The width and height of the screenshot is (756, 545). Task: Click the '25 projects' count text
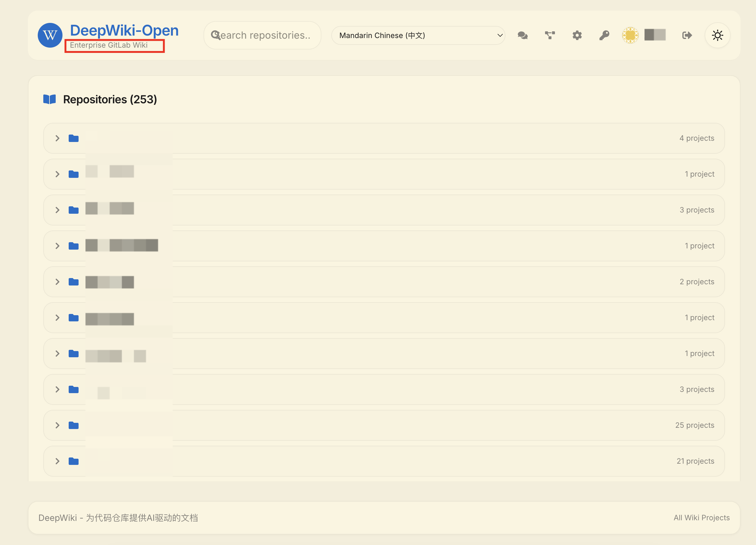695,425
